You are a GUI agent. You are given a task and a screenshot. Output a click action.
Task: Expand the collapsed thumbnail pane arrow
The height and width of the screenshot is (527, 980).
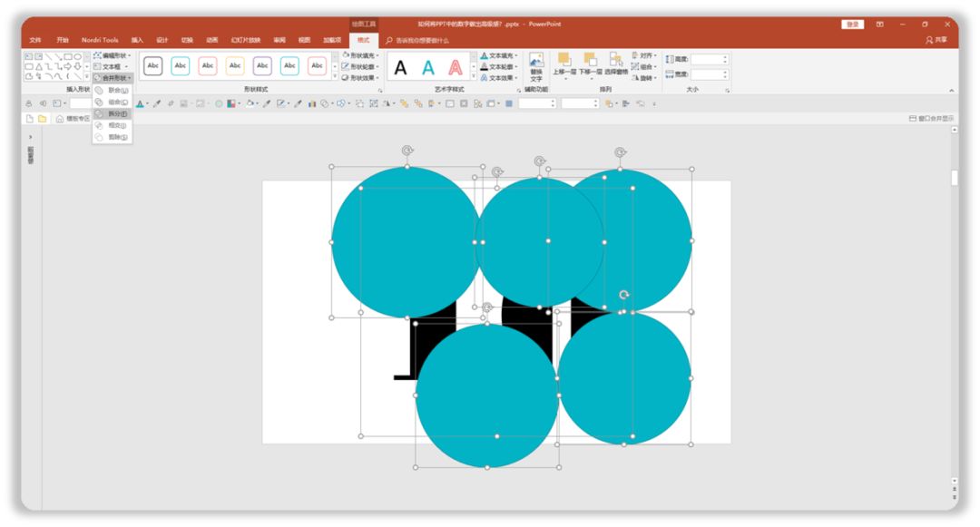point(31,137)
